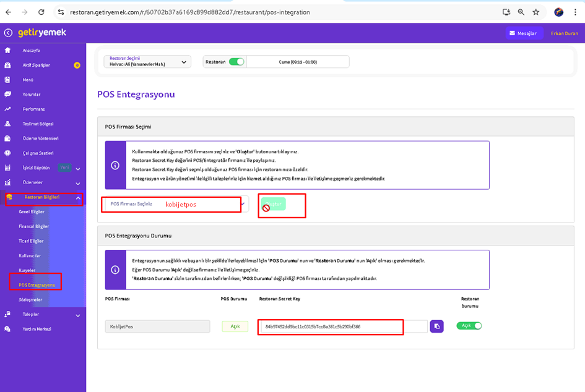Image resolution: width=585 pixels, height=392 pixels.
Task: Toggle the Restoran Durumu Açık switch
Action: [469, 326]
